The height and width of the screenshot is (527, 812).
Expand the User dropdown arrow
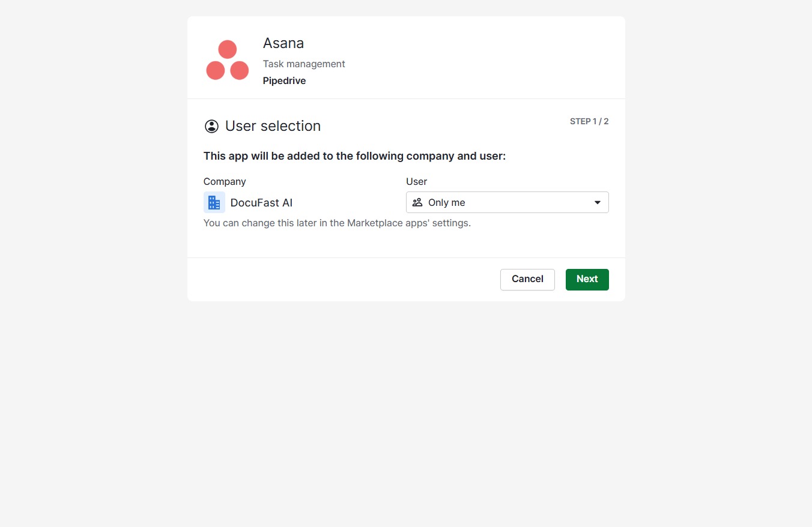point(598,202)
